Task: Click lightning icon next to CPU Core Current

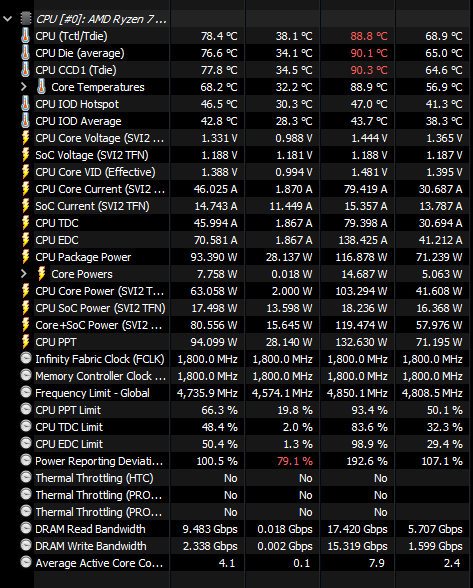Action: (26, 189)
